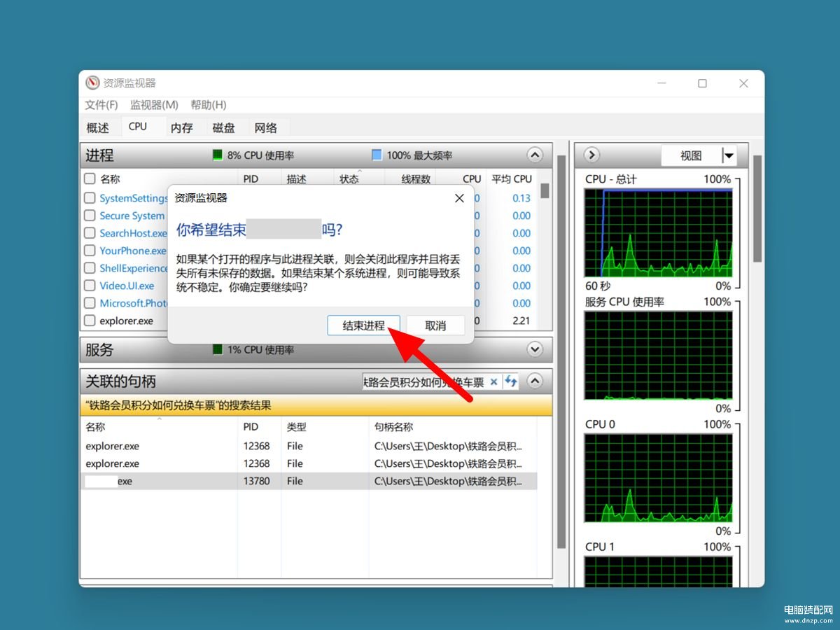Click the green CPU usage indicator square
The height and width of the screenshot is (630, 840).
tap(218, 155)
